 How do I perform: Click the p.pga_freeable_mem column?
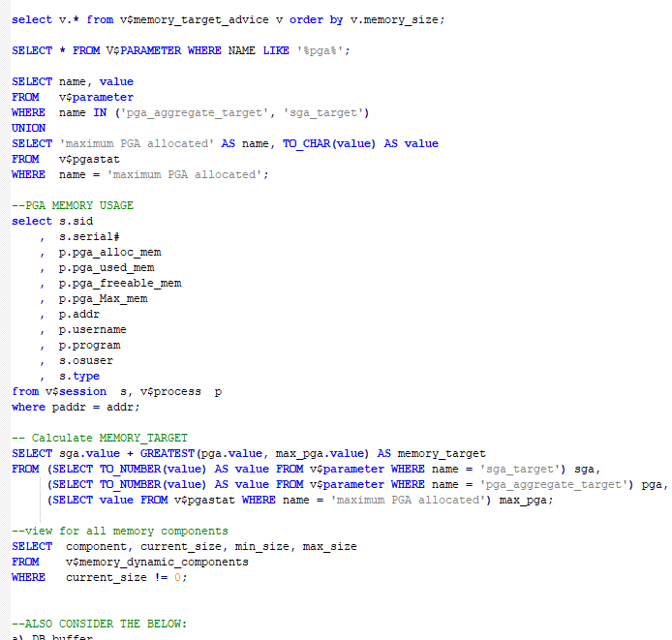120,283
